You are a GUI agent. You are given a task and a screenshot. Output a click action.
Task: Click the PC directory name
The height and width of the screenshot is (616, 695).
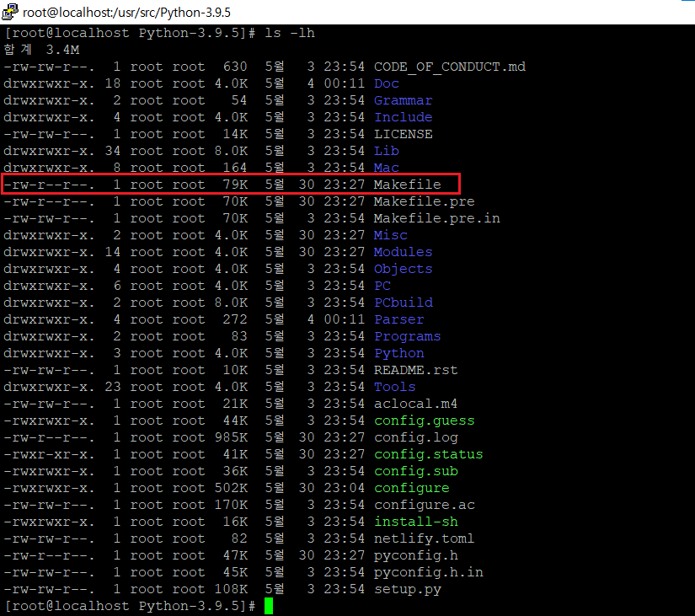click(x=382, y=286)
